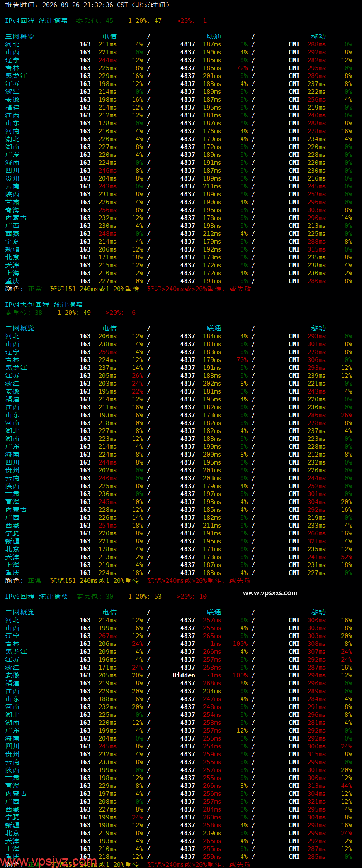362x868 pixels.
Task: Click the "北京" row label in IPv6回程 table
Action: [12, 833]
